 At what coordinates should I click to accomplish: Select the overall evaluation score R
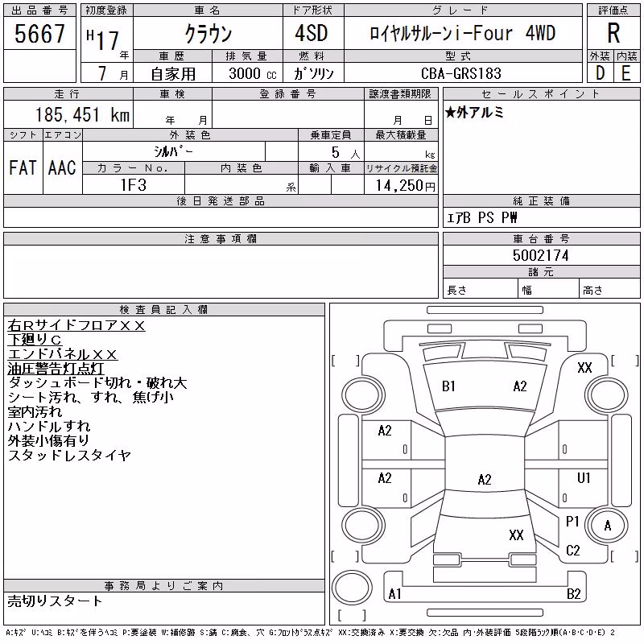click(613, 33)
